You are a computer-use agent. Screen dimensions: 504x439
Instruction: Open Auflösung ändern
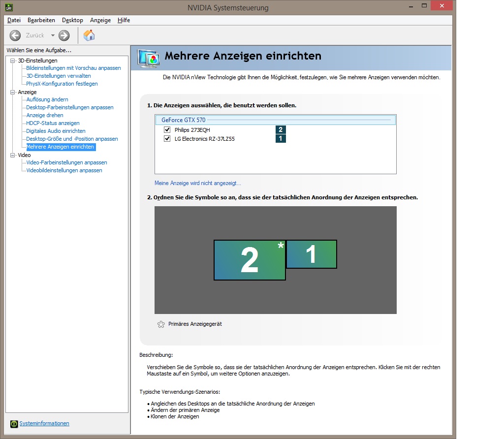[x=47, y=99]
